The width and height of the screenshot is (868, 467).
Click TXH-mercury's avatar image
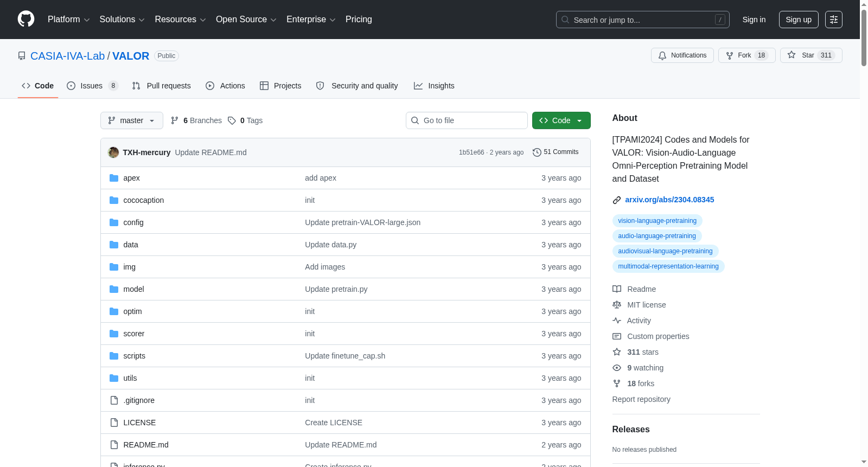pyautogui.click(x=113, y=152)
